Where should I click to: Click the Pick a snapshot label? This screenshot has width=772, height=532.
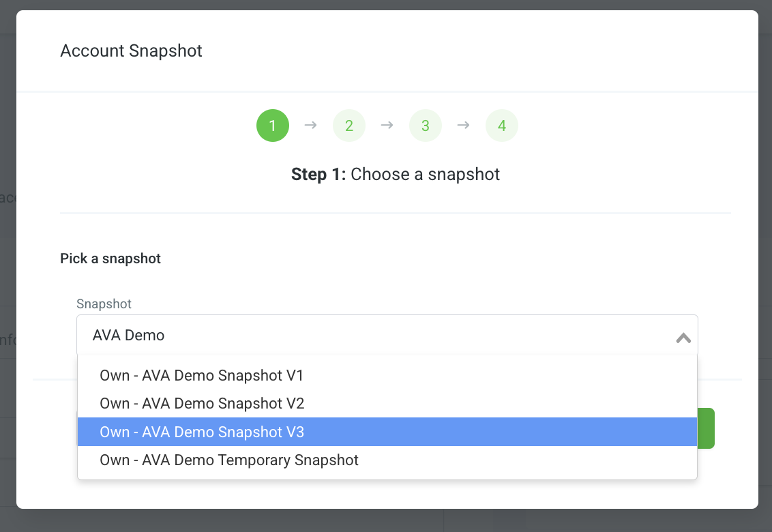coord(110,258)
